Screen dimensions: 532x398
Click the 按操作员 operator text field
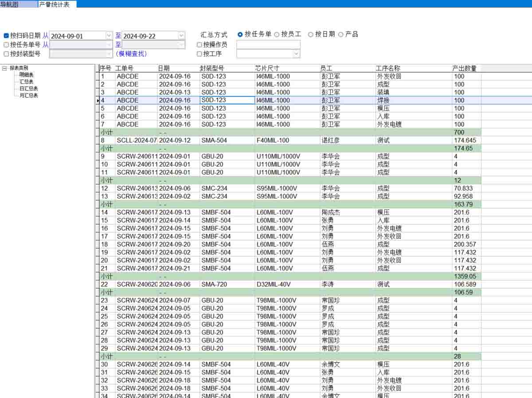[x=268, y=45]
